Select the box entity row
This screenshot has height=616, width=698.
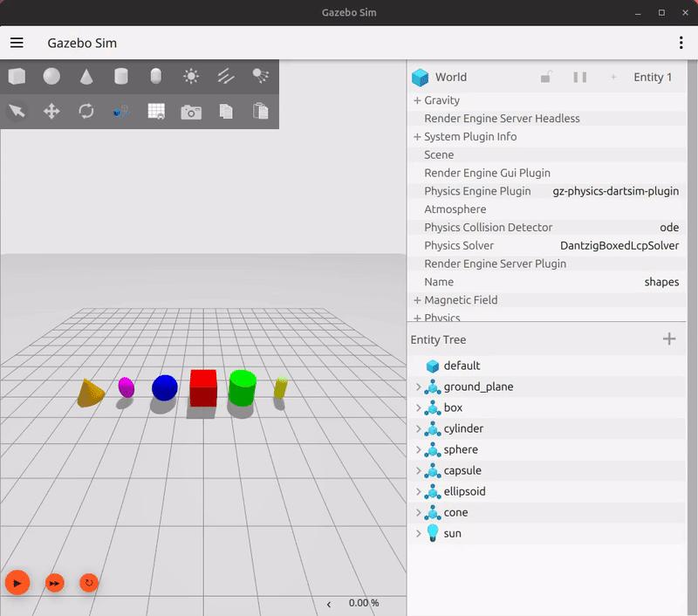[x=547, y=407]
